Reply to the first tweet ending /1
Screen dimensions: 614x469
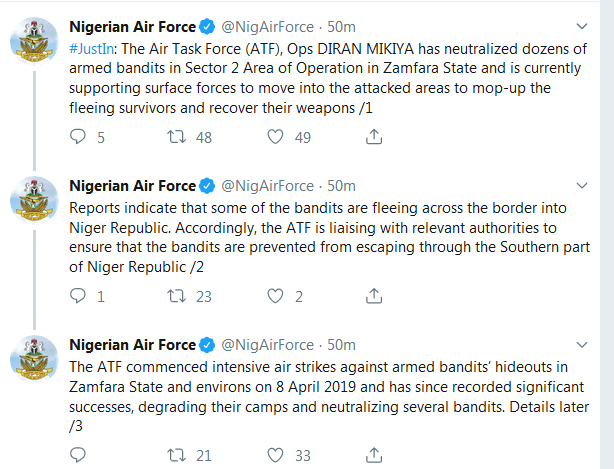coord(78,137)
